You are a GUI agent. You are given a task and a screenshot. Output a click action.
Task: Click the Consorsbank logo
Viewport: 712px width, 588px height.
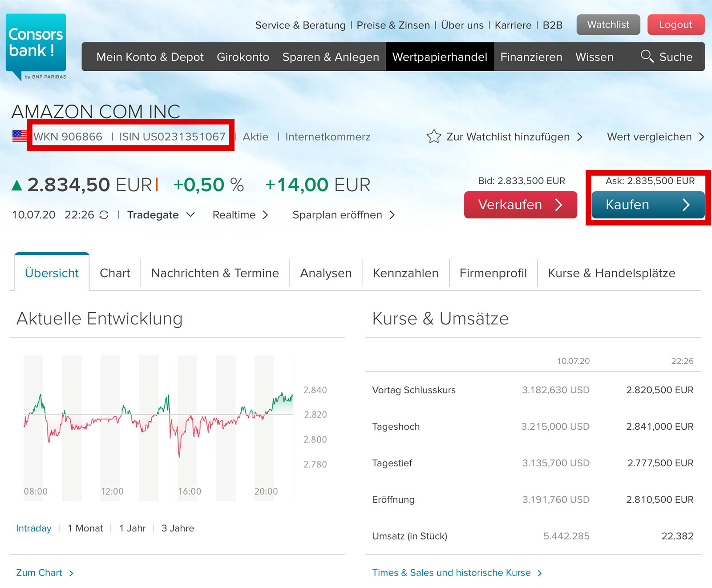click(x=36, y=47)
